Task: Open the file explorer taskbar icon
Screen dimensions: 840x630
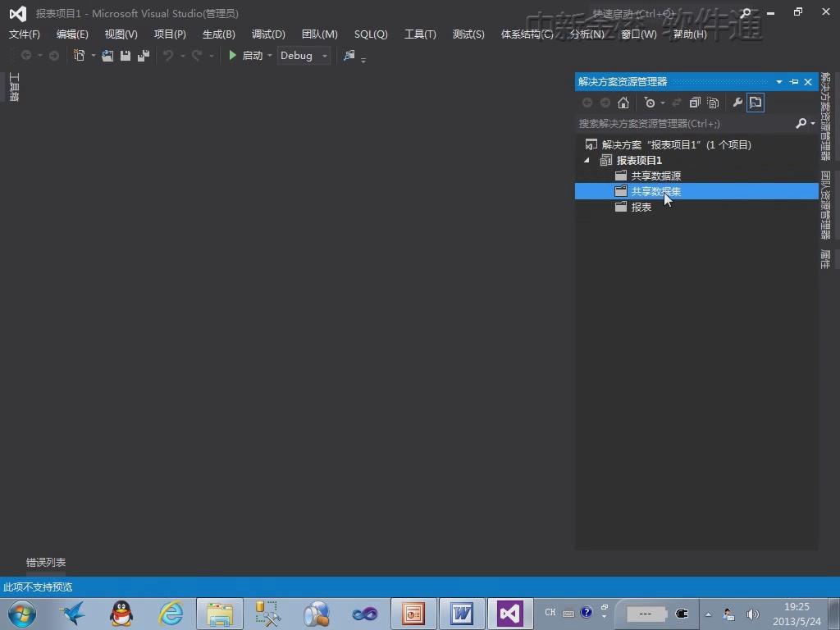Action: tap(220, 614)
